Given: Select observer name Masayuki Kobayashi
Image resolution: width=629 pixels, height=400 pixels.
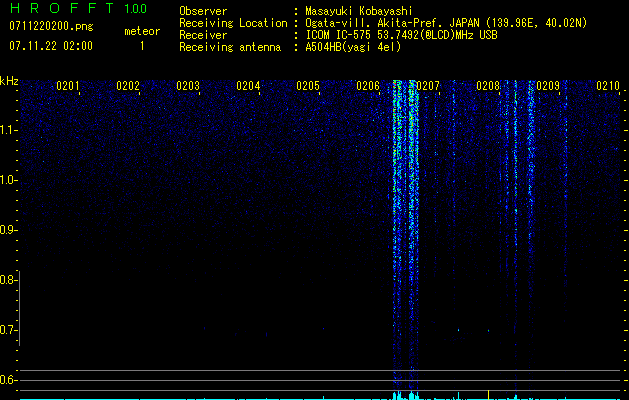Looking at the screenshot, I should click(x=359, y=11).
